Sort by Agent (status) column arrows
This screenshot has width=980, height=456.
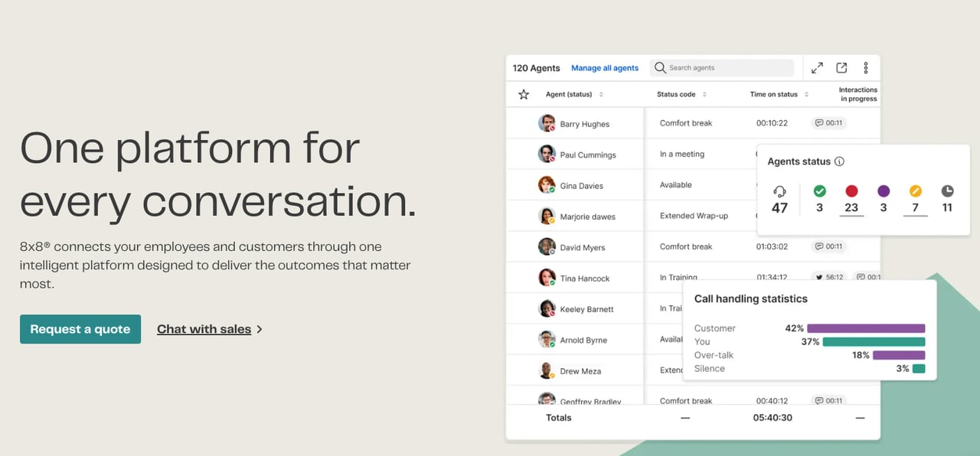click(601, 95)
